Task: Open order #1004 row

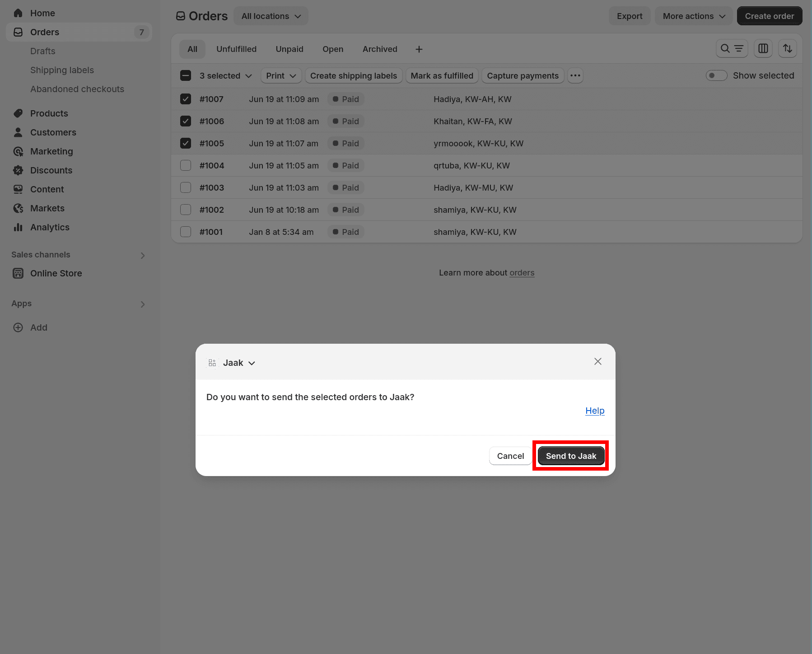Action: tap(486, 165)
